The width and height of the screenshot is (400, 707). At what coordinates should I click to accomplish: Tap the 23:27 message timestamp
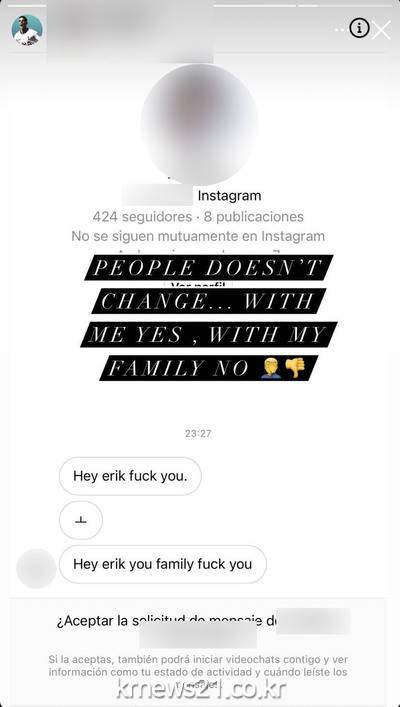tap(198, 433)
